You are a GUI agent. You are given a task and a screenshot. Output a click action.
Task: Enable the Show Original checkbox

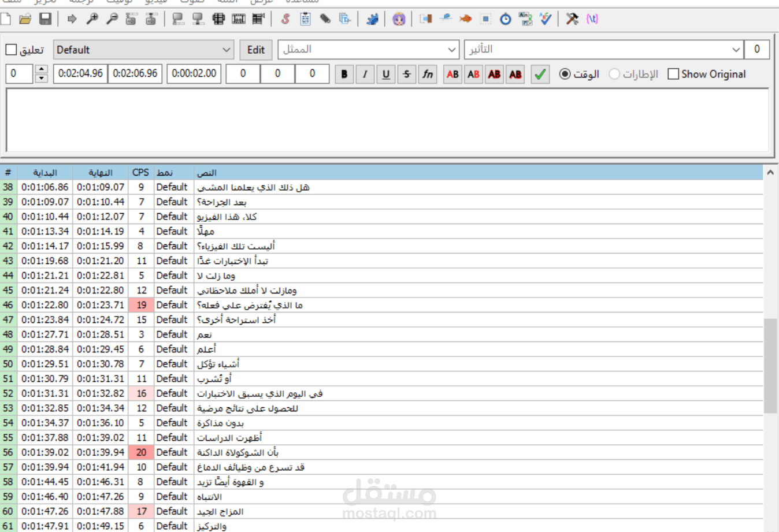[x=673, y=74]
